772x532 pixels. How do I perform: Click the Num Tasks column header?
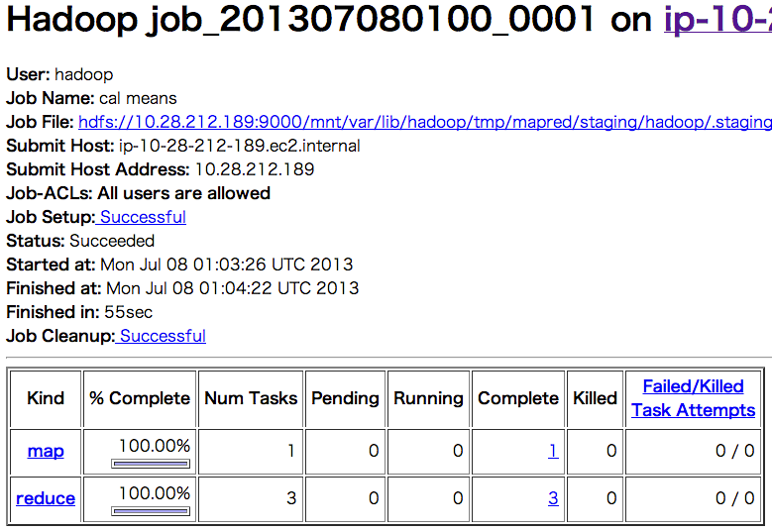(251, 398)
